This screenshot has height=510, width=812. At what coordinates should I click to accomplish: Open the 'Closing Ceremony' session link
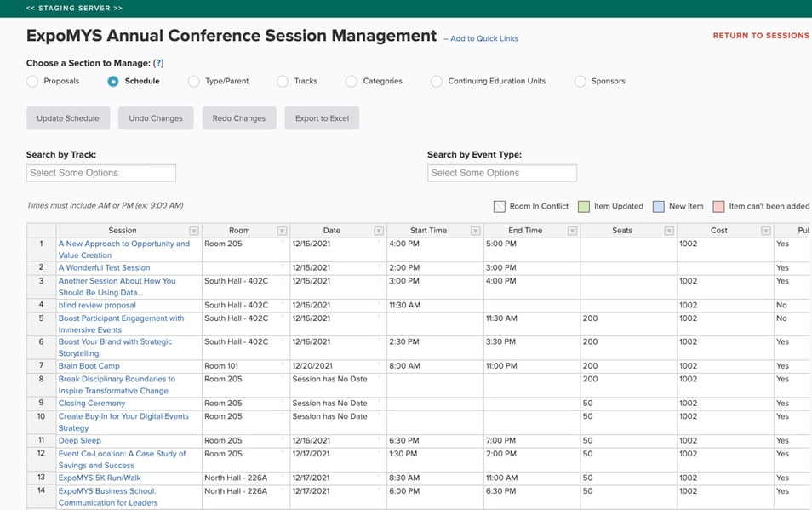click(x=92, y=403)
